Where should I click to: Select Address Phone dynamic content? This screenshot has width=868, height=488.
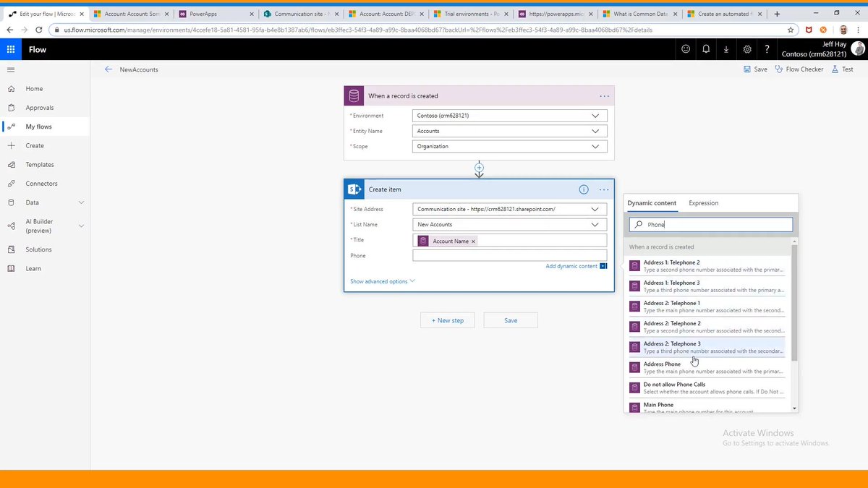706,367
